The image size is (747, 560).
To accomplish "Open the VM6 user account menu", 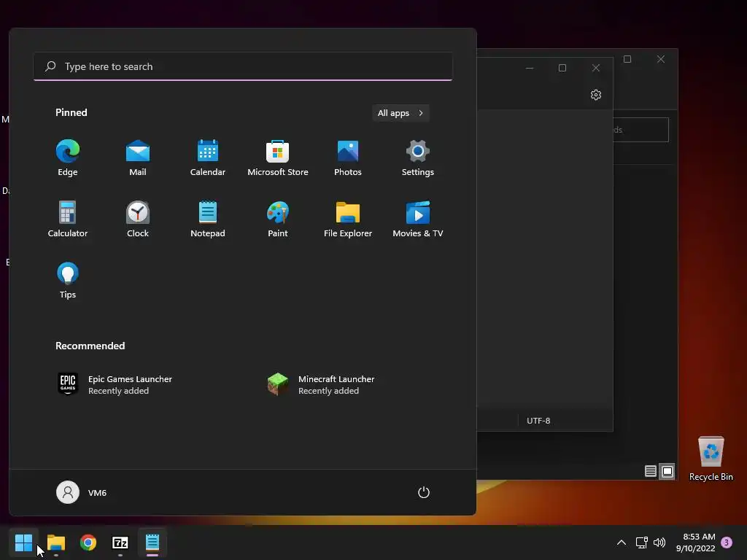I will (x=82, y=492).
